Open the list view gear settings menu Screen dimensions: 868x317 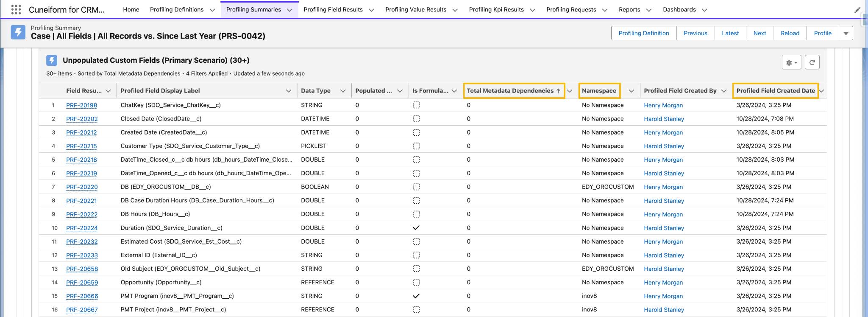point(791,62)
